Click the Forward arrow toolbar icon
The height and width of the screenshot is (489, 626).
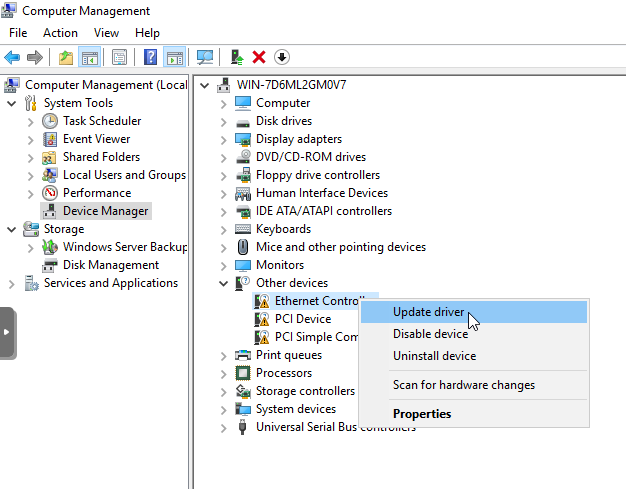click(35, 57)
